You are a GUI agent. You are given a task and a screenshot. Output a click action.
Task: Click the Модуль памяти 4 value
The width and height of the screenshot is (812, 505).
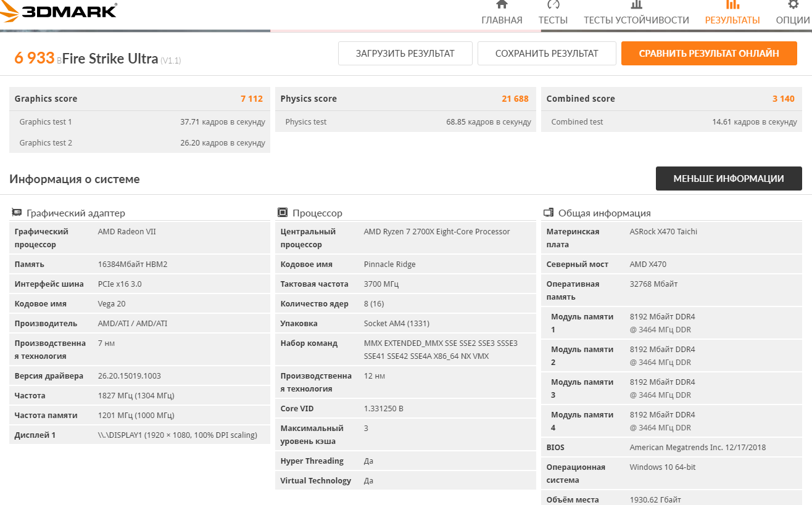(x=662, y=421)
